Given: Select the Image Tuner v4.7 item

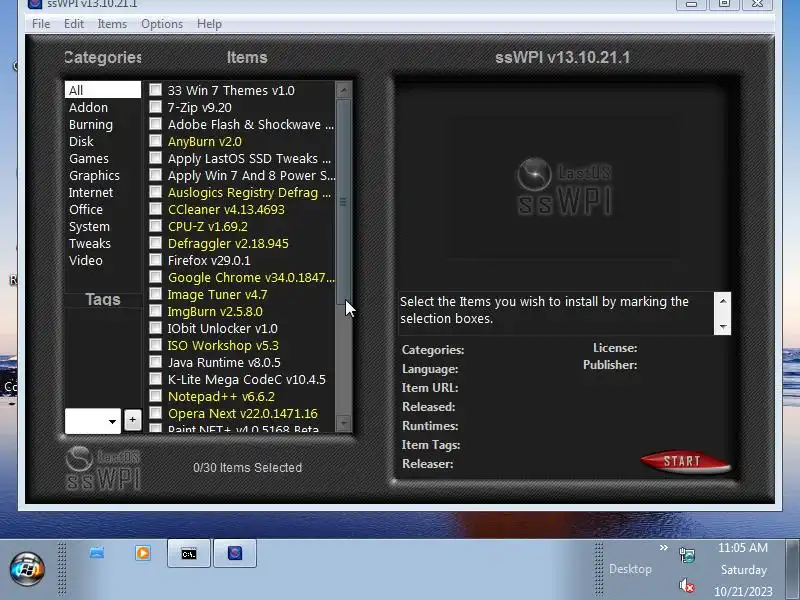Looking at the screenshot, I should pos(217,294).
